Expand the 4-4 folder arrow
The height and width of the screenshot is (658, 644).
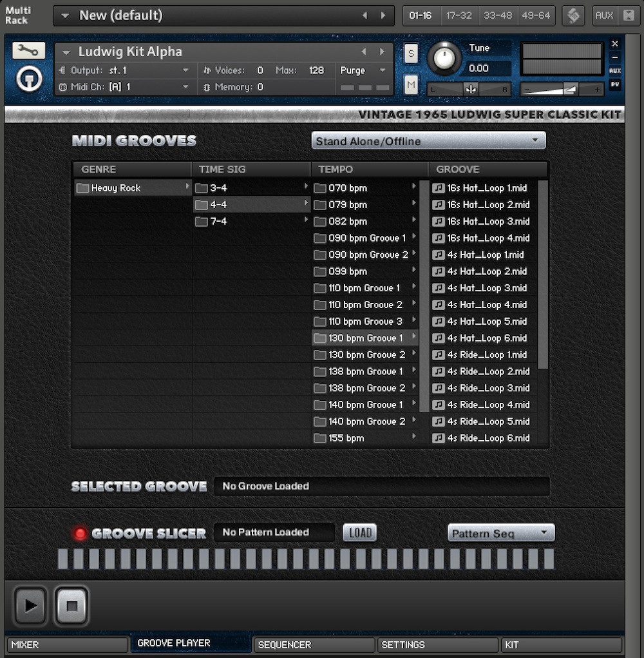pyautogui.click(x=306, y=204)
